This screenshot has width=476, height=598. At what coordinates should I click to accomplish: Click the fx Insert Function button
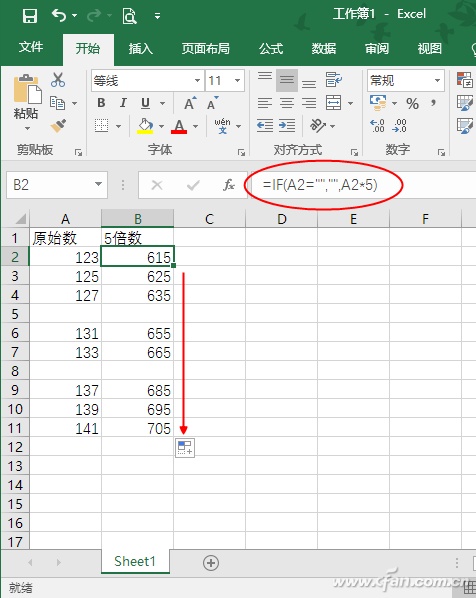(x=229, y=185)
